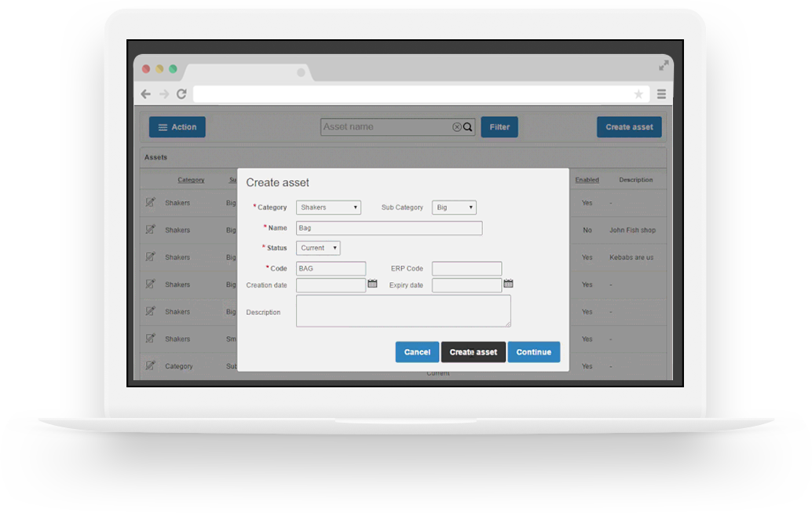Sort by the Enabled column header
Viewport: 812px width, 513px height.
click(587, 180)
